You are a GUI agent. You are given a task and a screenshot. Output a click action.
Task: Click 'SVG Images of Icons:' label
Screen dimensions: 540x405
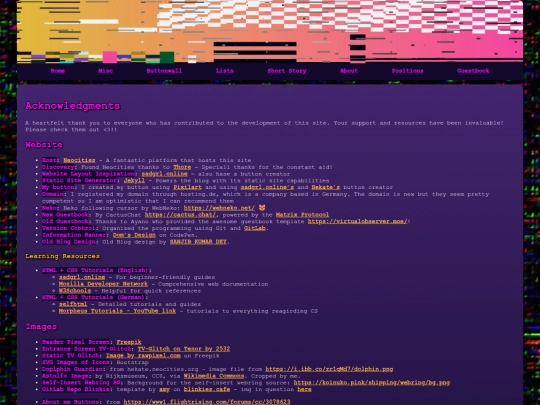point(77,362)
